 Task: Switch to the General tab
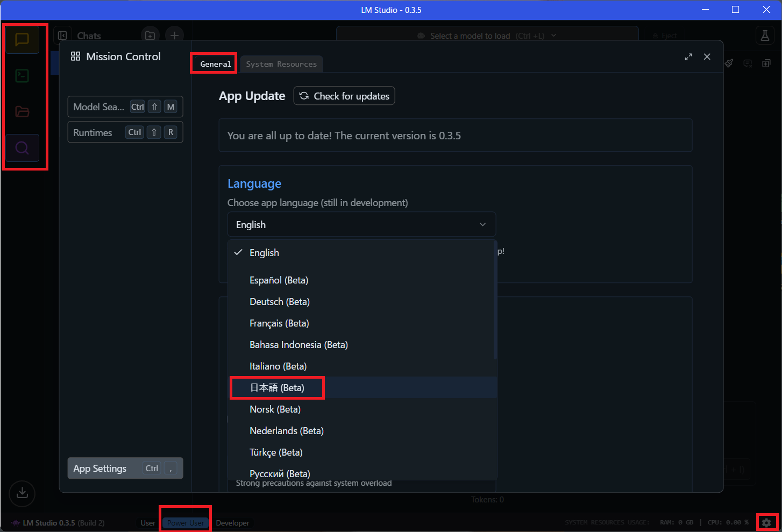216,64
